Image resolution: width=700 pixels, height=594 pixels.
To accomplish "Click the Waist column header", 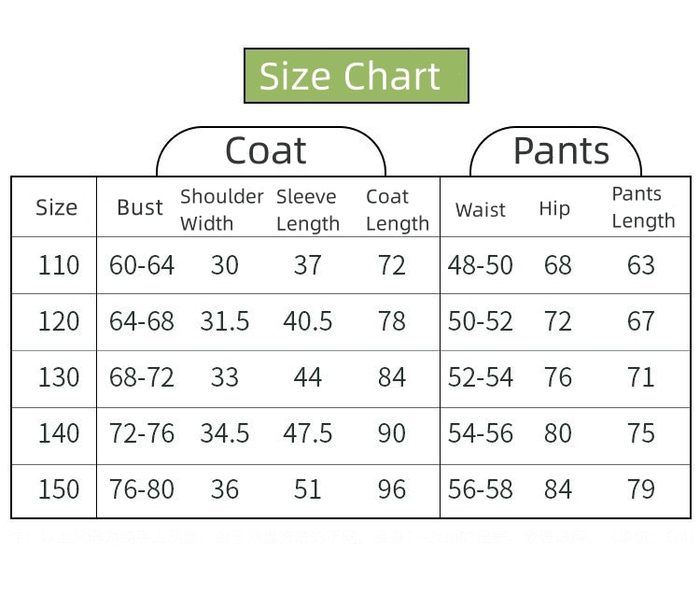I will click(x=481, y=209).
